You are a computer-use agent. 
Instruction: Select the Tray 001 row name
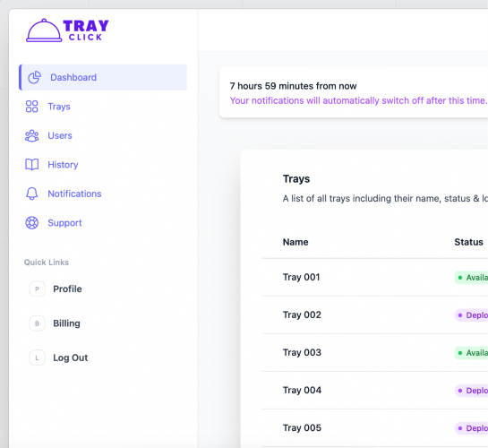(301, 277)
